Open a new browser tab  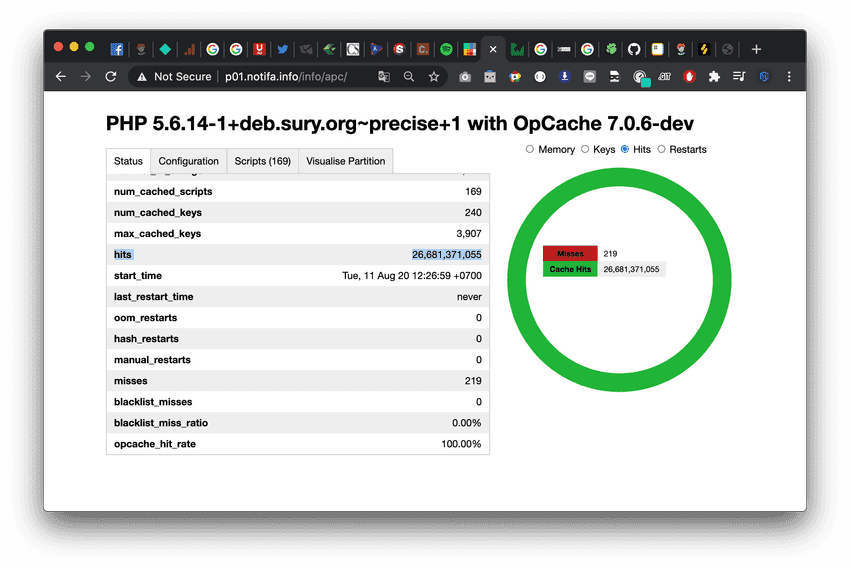pyautogui.click(x=756, y=49)
